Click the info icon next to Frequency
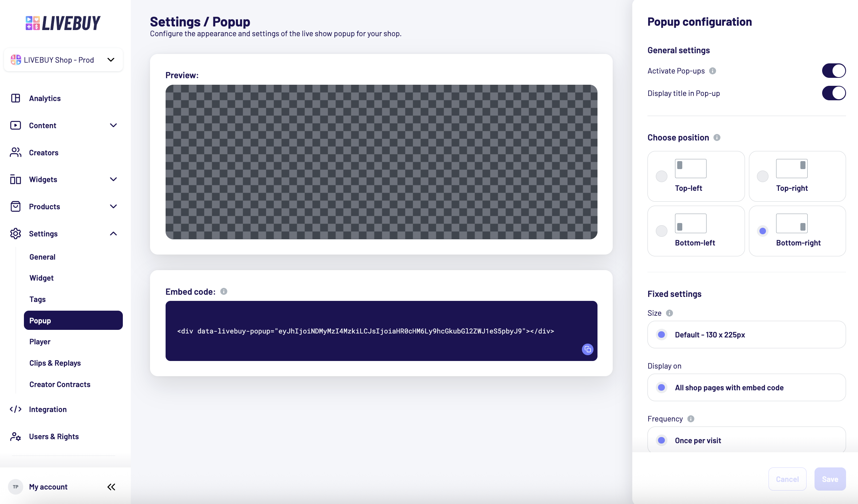858x504 pixels. click(691, 419)
